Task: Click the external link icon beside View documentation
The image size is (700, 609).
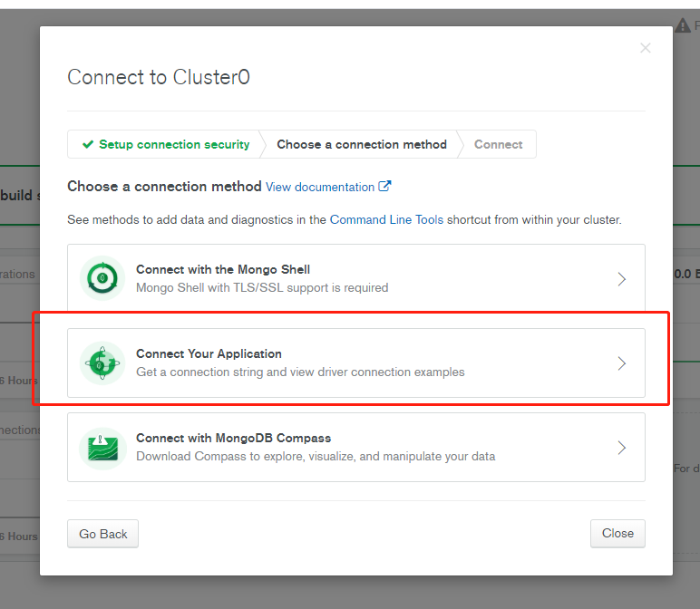Action: point(384,186)
